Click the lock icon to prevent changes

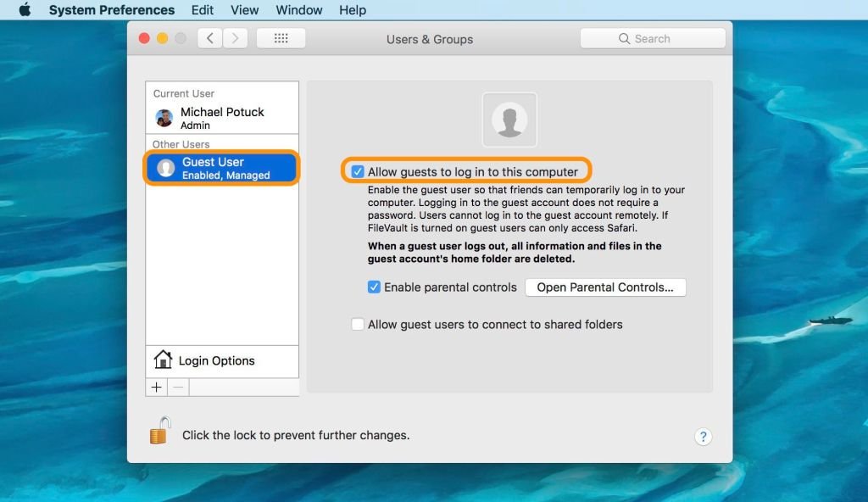pos(159,432)
